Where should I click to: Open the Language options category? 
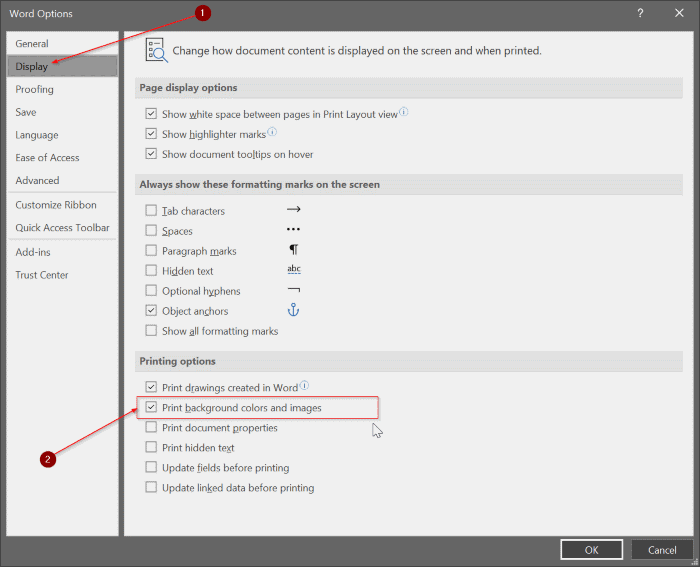click(62, 135)
